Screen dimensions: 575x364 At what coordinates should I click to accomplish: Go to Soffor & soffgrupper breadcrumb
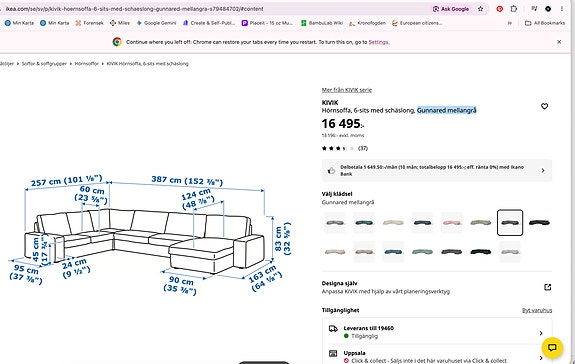coord(44,63)
